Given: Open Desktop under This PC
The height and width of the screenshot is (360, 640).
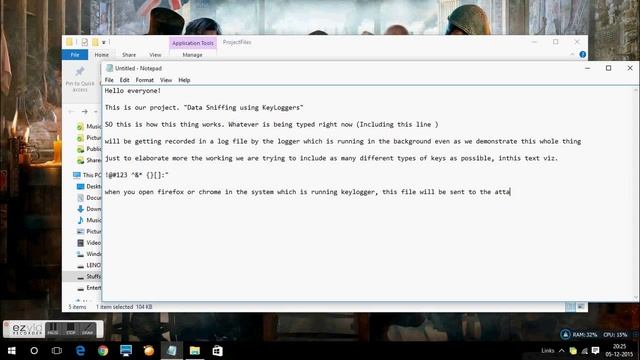Looking at the screenshot, I should coord(89,187).
